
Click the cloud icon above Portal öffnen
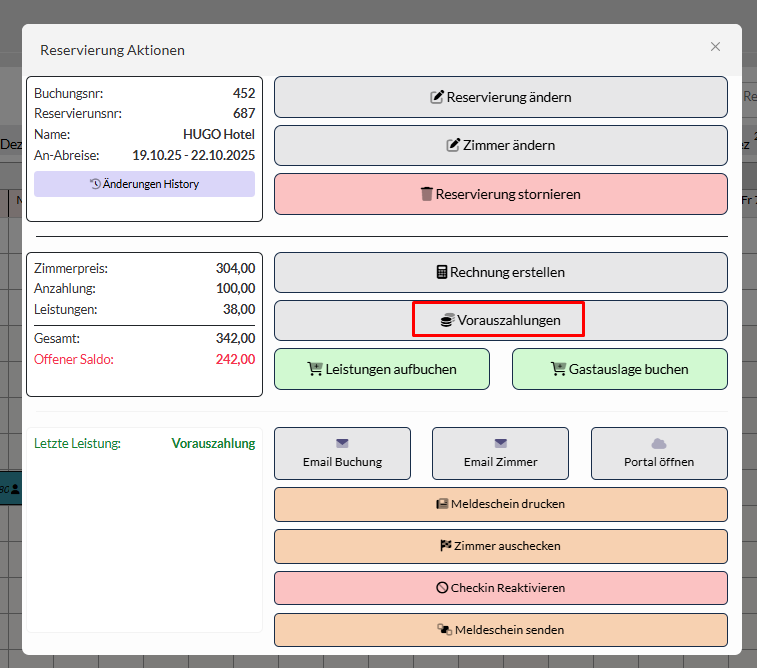click(x=658, y=443)
